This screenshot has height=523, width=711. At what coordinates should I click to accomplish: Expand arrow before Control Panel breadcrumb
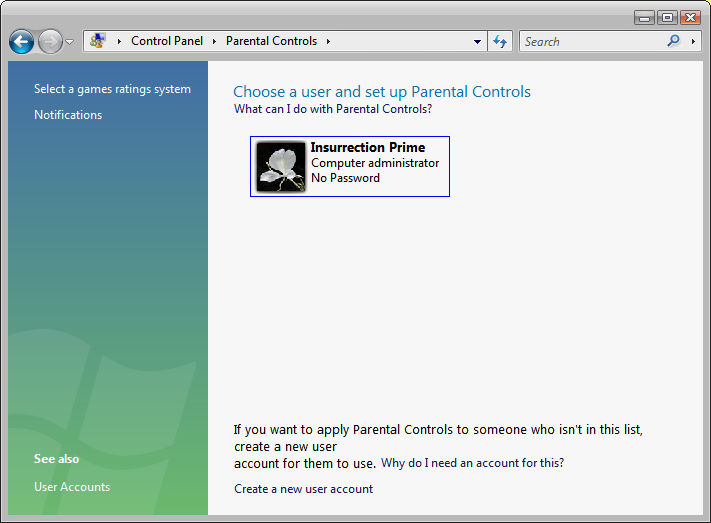pyautogui.click(x=119, y=42)
